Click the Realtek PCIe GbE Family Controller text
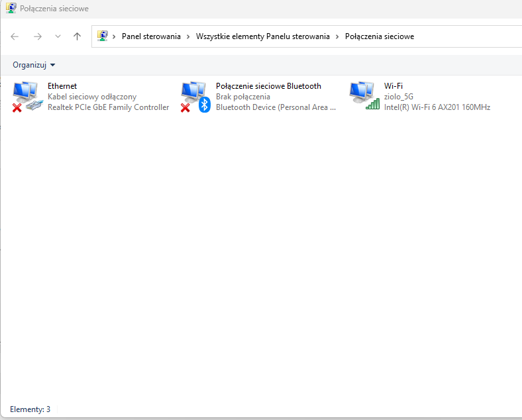 [108, 107]
